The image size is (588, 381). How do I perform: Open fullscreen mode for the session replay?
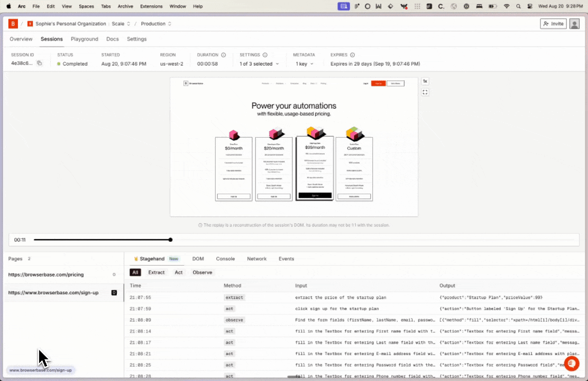425,92
